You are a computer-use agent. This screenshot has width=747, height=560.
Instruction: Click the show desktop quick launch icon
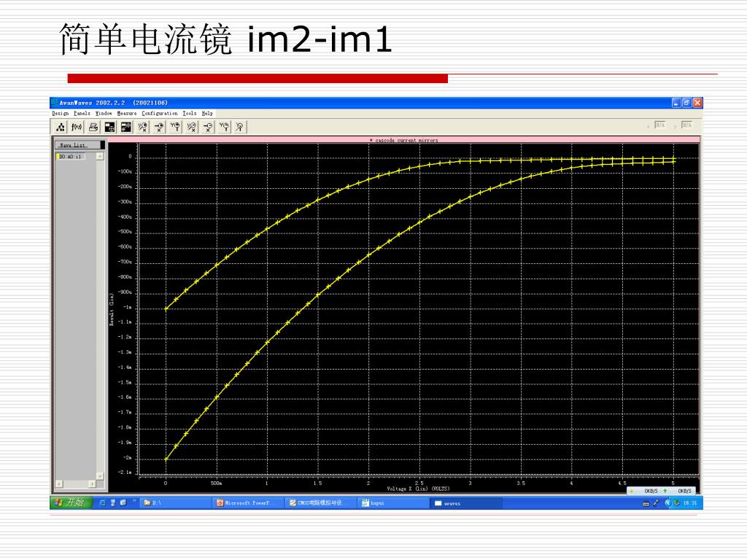click(123, 503)
